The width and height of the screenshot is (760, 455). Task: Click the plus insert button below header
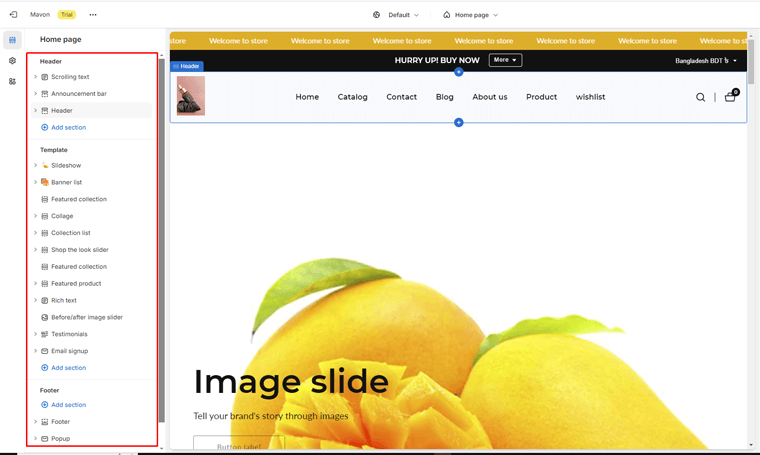(x=459, y=123)
